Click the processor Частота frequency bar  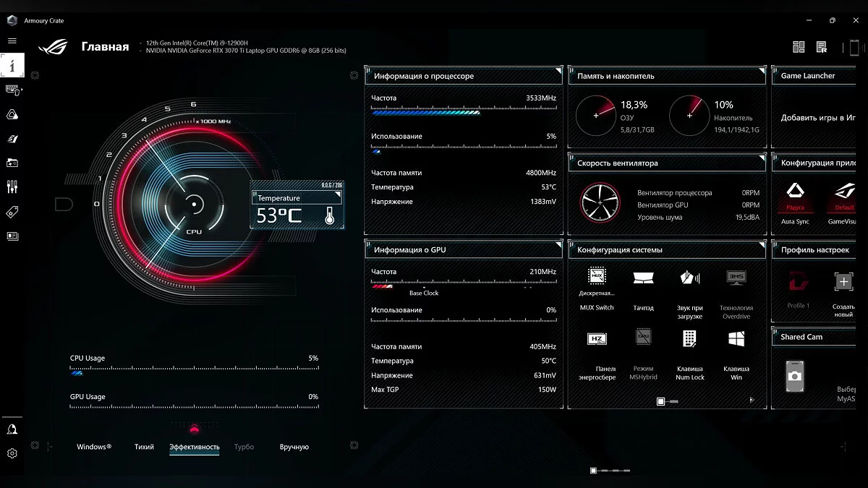(464, 112)
